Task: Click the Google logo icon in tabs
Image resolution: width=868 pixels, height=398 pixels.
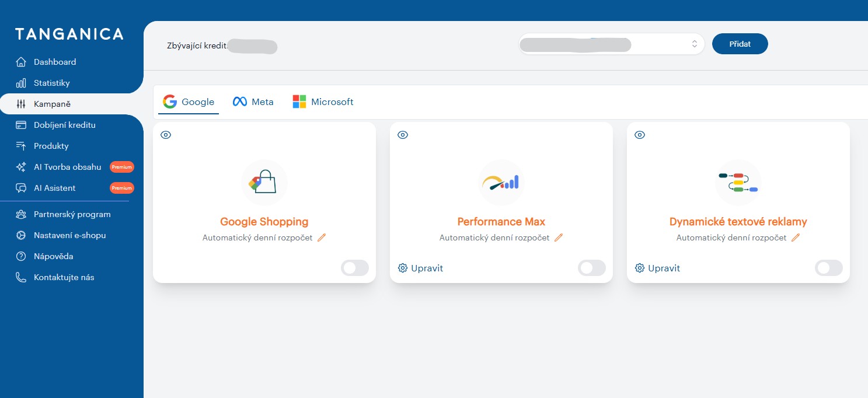Action: pyautogui.click(x=170, y=102)
